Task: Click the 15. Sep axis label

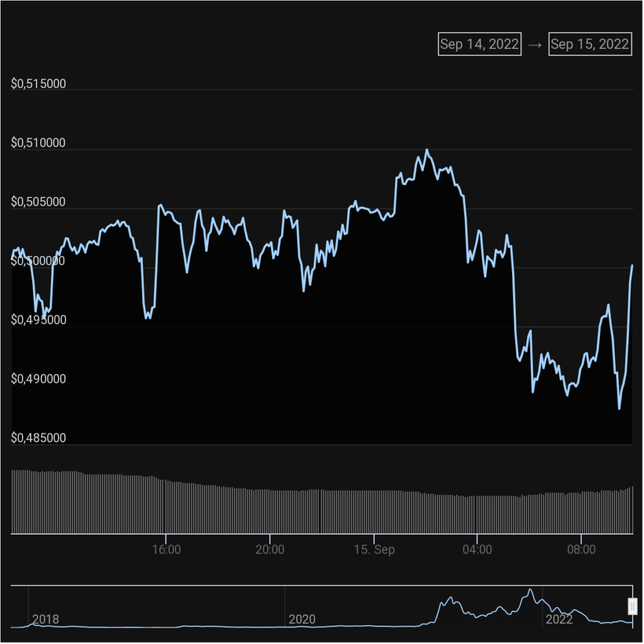Action: (x=374, y=550)
